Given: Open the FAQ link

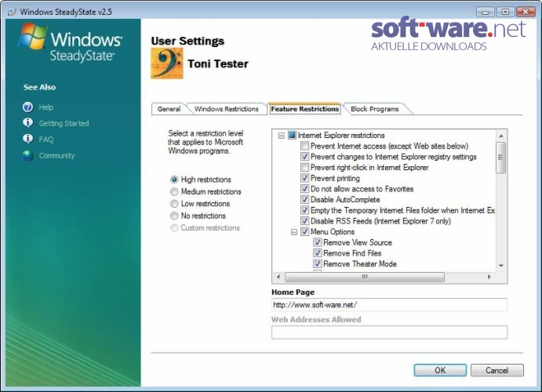Looking at the screenshot, I should (46, 140).
